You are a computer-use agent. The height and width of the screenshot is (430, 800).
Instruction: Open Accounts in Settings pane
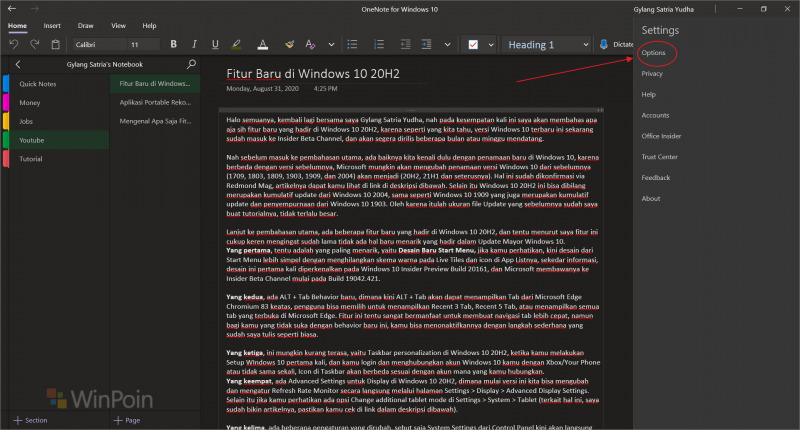(655, 115)
